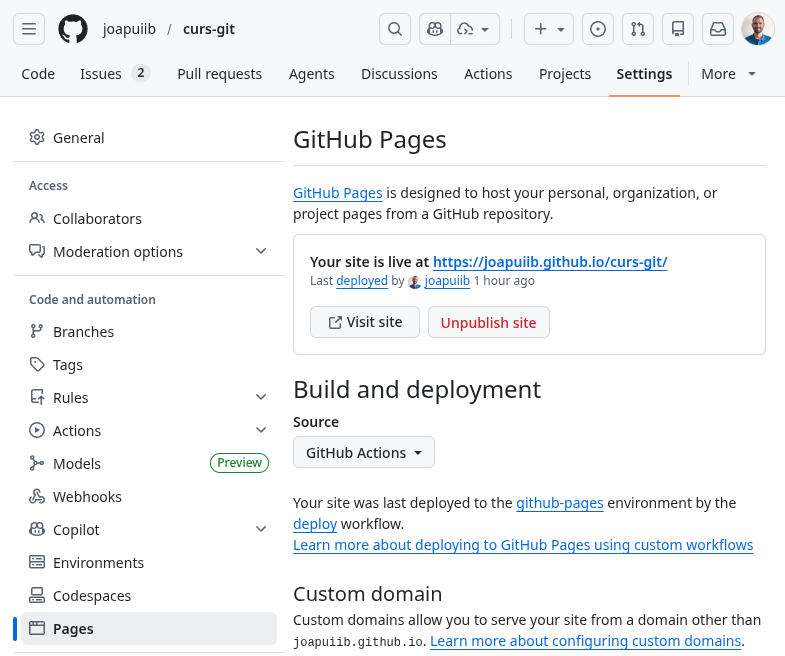Select the Settings tab

(644, 74)
